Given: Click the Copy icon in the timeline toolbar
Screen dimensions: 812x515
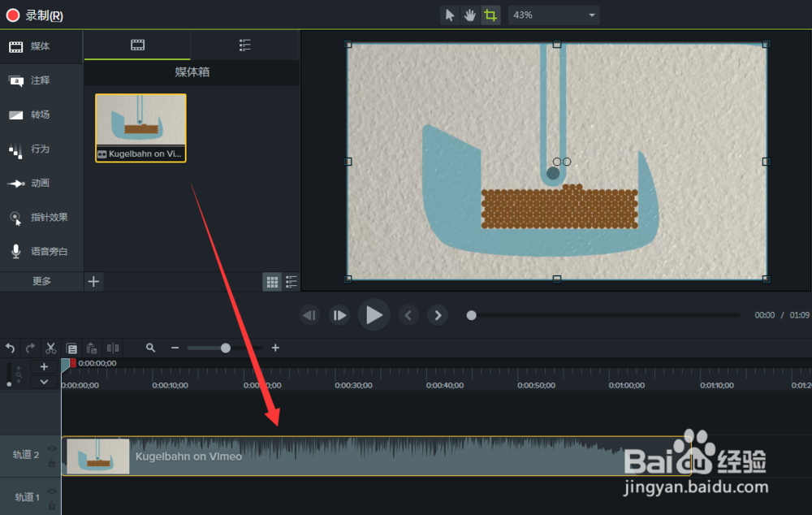Looking at the screenshot, I should click(x=71, y=348).
